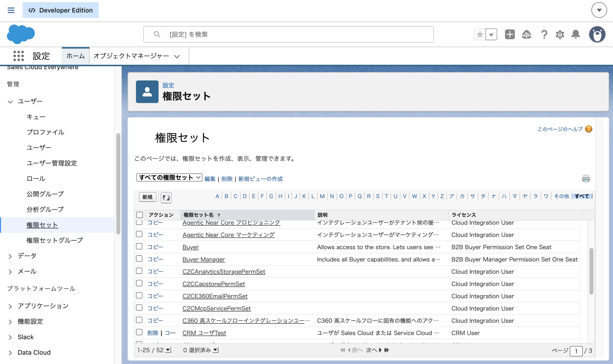The width and height of the screenshot is (613, 364).
Task: Go to the first page arrow icon
Action: click(x=343, y=350)
